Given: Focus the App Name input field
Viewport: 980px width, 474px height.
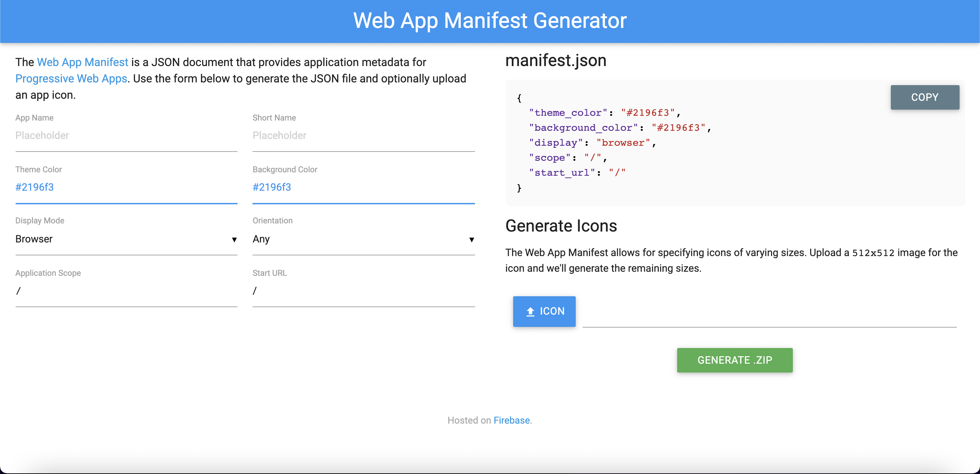Looking at the screenshot, I should coord(126,136).
